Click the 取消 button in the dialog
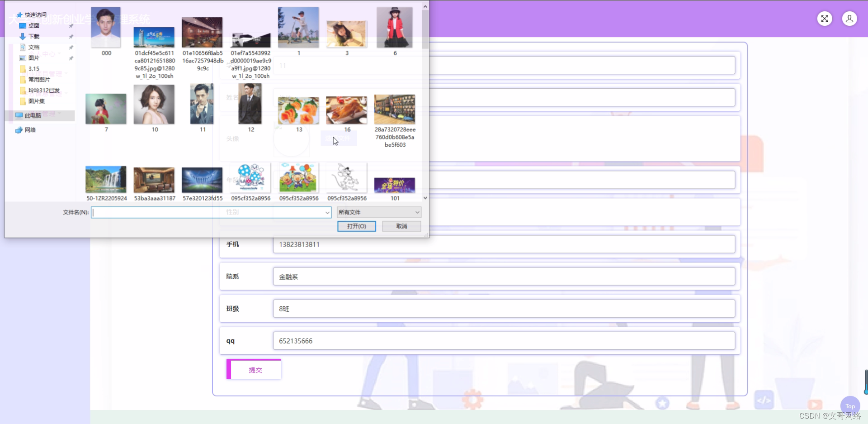Image resolution: width=868 pixels, height=424 pixels. (x=401, y=226)
